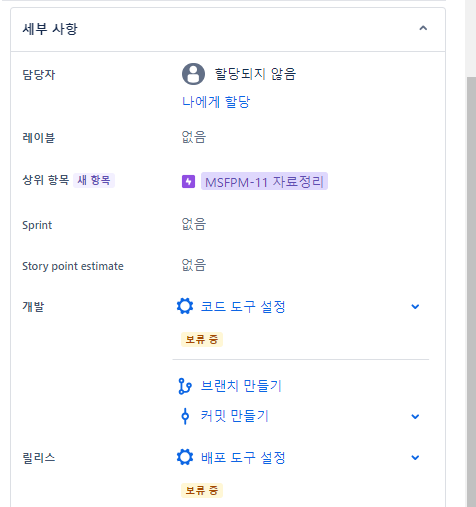Expand the 커밋 만들기 dropdown chevron
The image size is (476, 507).
click(415, 416)
